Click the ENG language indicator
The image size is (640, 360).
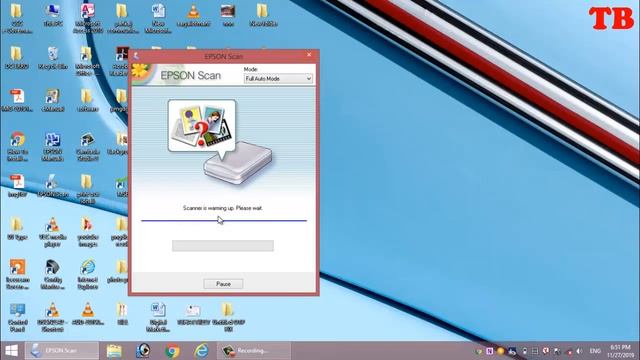(x=595, y=351)
